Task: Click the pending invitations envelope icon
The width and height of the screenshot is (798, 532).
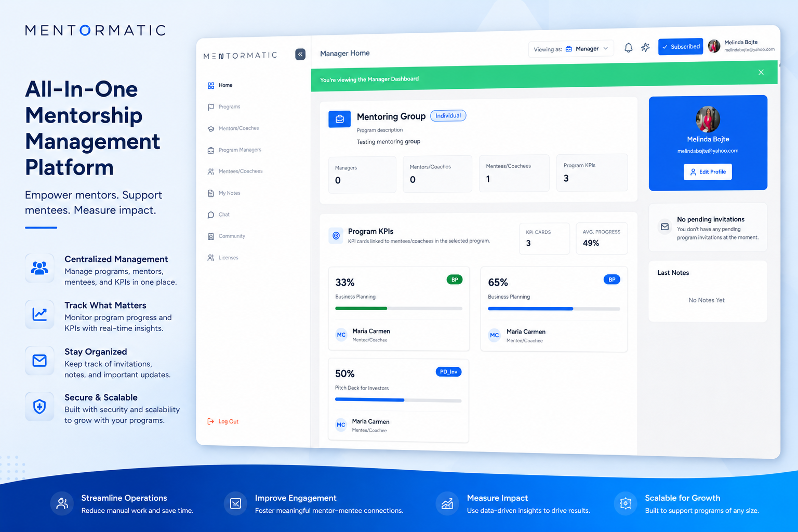Action: coord(664,227)
